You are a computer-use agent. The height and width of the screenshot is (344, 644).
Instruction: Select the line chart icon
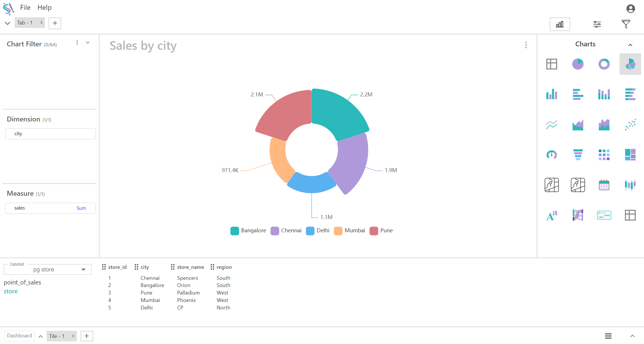[551, 124]
